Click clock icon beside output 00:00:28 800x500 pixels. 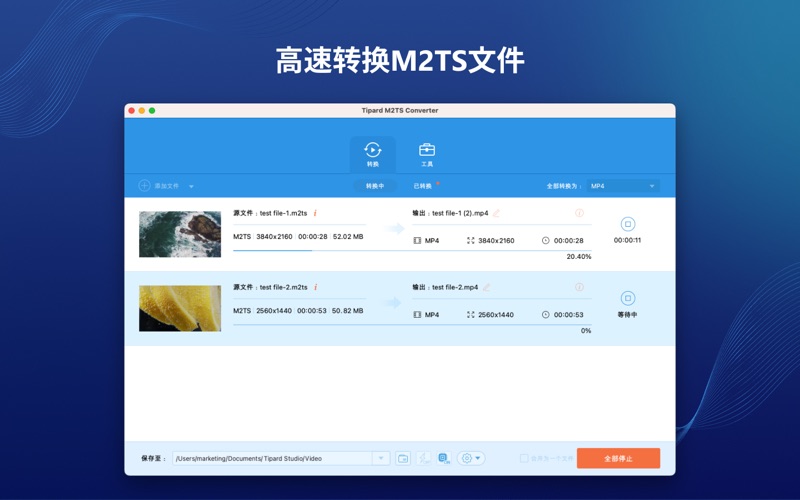(545, 240)
